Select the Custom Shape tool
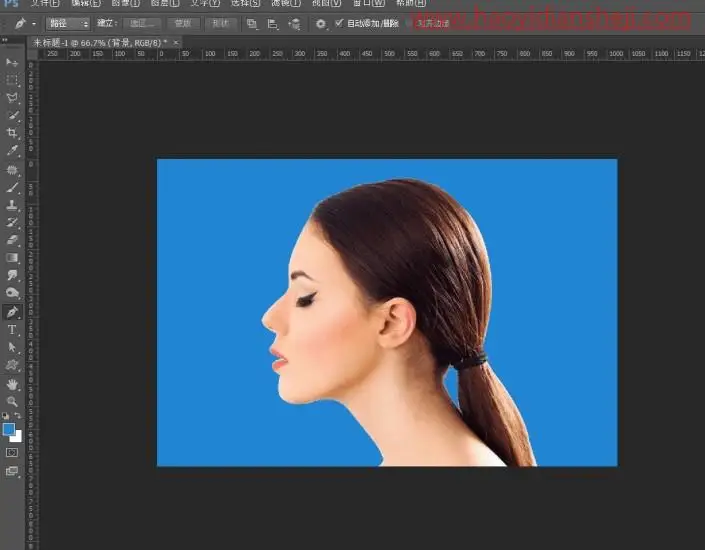The image size is (705, 550). pyautogui.click(x=12, y=365)
